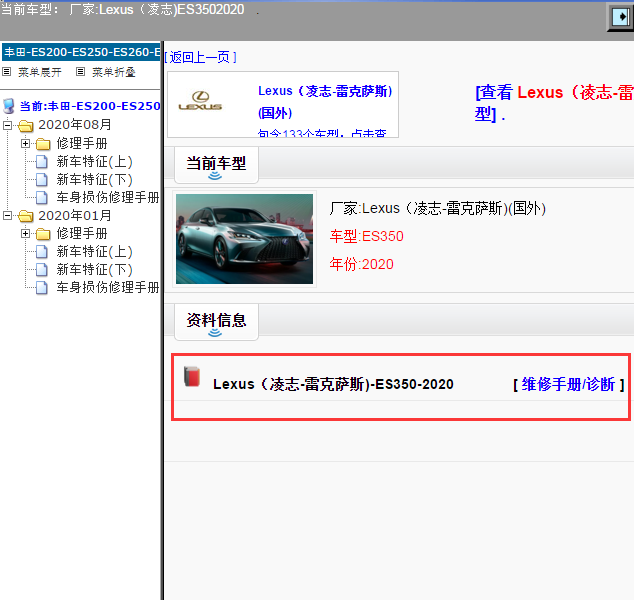Click 年份:2020 text

(361, 264)
